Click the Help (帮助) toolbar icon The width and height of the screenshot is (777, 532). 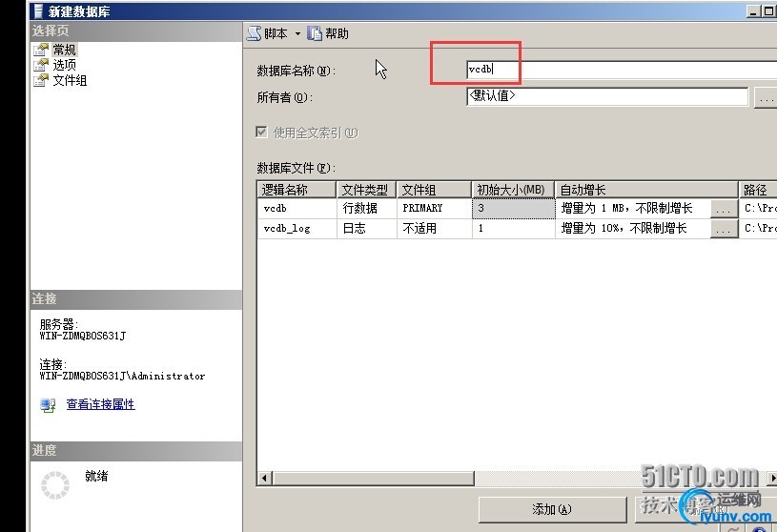(x=315, y=33)
